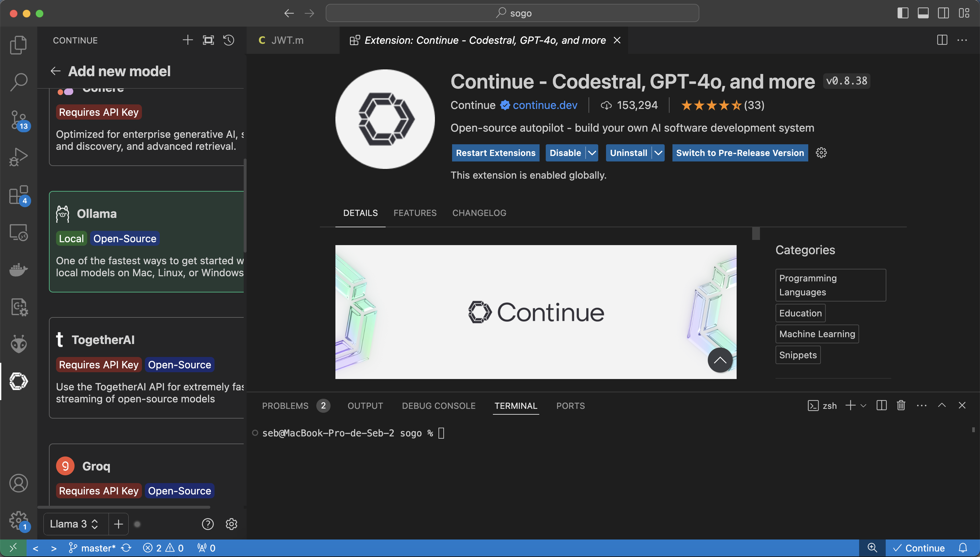Select the Ollama model provider card

pos(146,242)
